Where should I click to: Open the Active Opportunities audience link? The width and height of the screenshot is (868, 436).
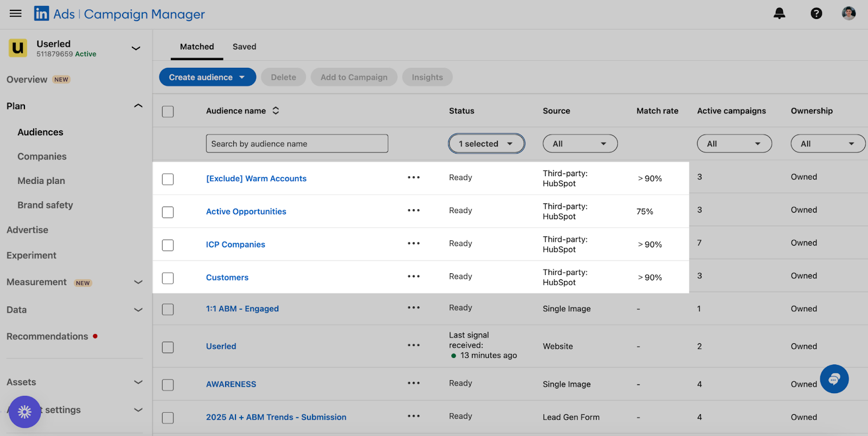point(246,211)
